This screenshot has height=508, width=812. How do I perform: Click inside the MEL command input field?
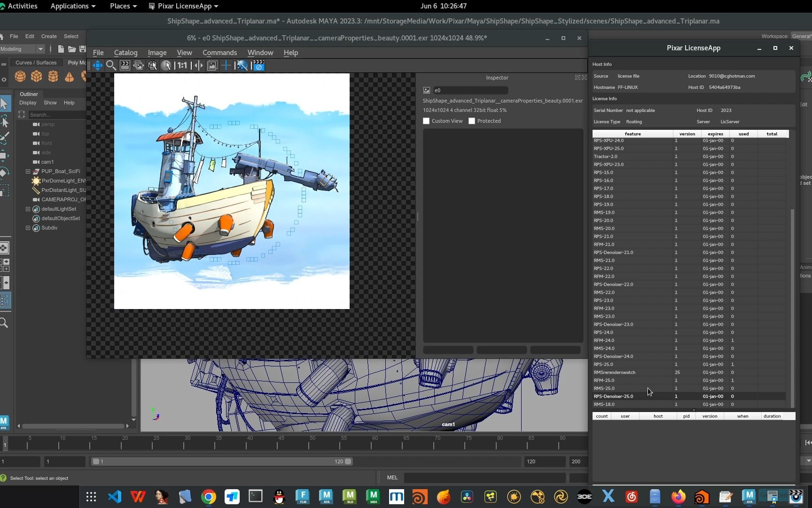[484, 477]
